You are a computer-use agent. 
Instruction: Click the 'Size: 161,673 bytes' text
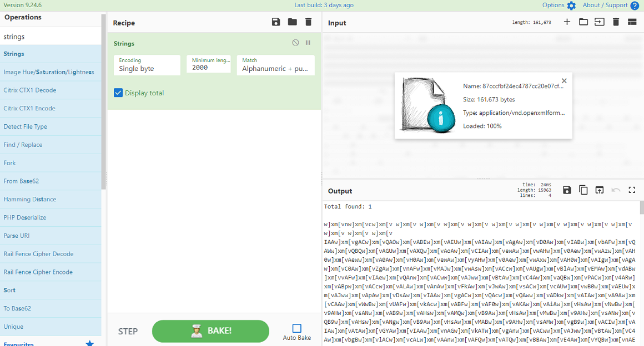tap(489, 99)
